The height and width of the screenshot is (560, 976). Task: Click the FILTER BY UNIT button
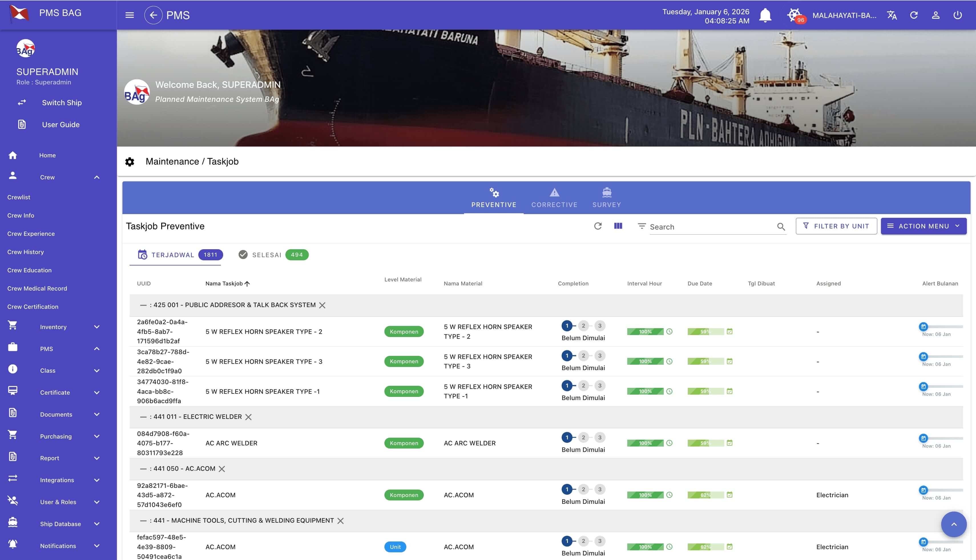click(836, 226)
